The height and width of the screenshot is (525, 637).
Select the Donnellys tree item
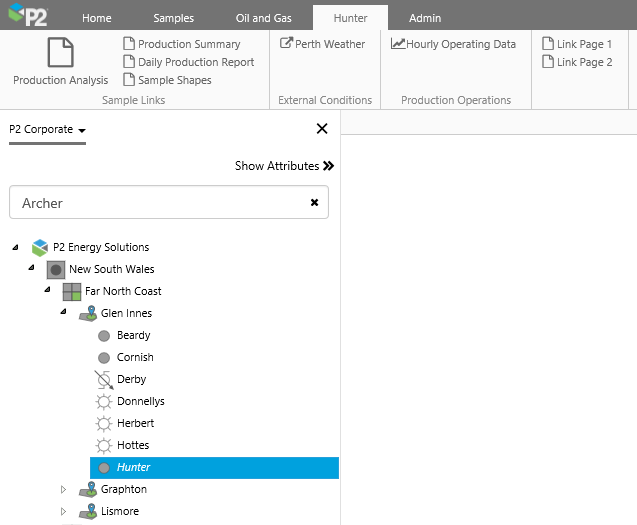click(x=140, y=401)
